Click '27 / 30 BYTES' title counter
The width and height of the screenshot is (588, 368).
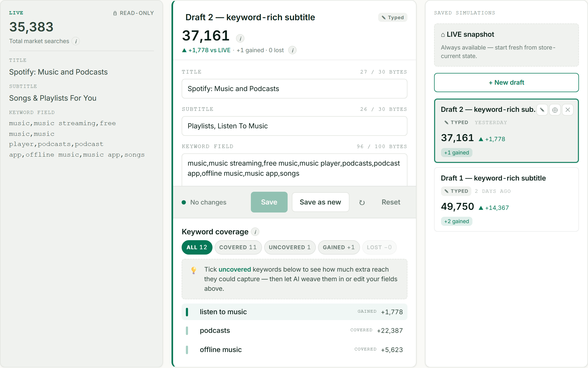tap(383, 72)
